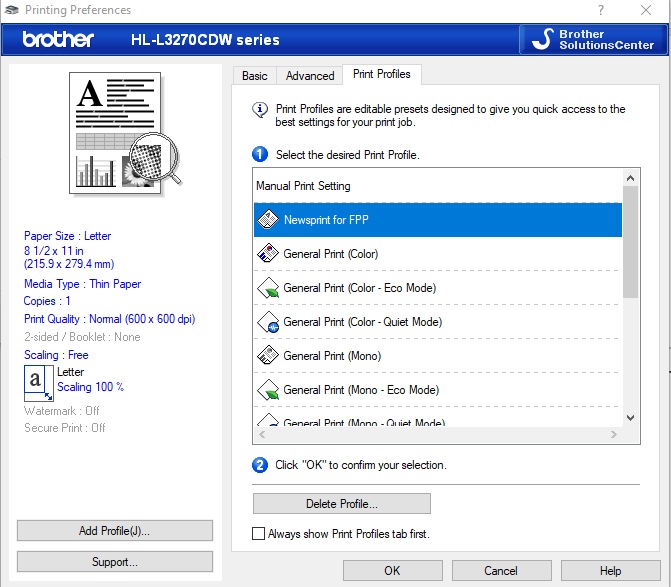The width and height of the screenshot is (671, 587).
Task: Choose General Print (Mono - Eco Mode) text
Action: [x=361, y=390]
